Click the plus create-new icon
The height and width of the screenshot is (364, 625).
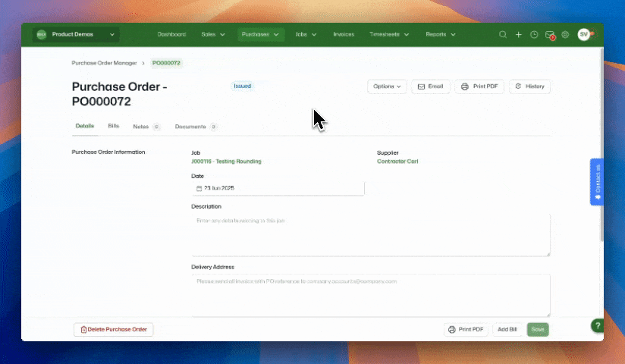click(x=518, y=35)
